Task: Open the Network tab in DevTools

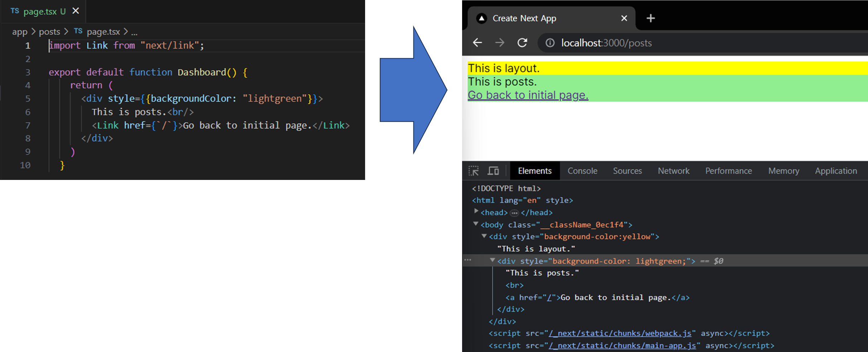Action: [x=674, y=171]
